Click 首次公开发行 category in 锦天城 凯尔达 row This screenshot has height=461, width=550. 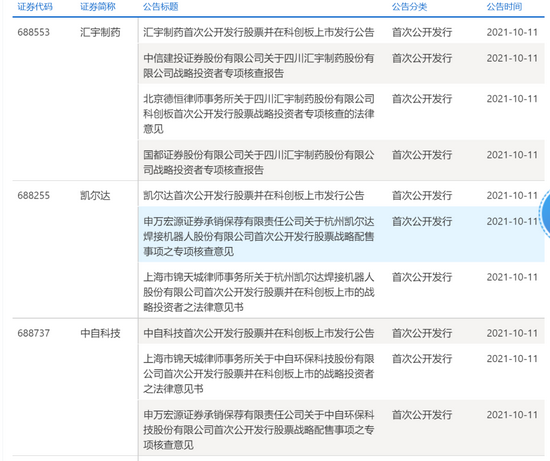point(422,277)
